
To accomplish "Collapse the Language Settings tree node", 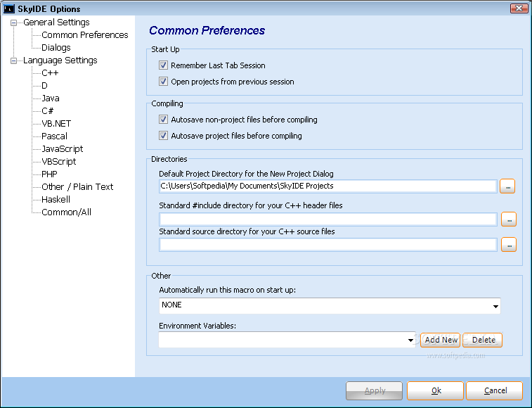I will [13, 60].
